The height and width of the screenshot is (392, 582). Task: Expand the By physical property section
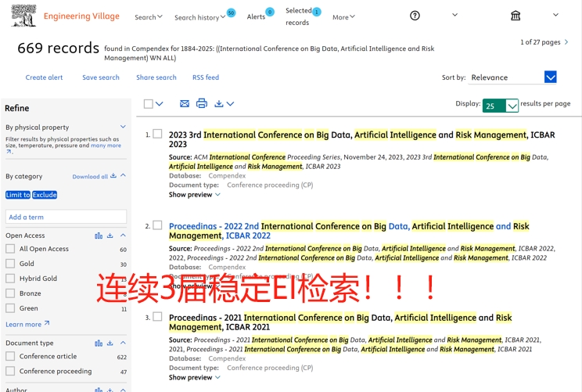123,127
